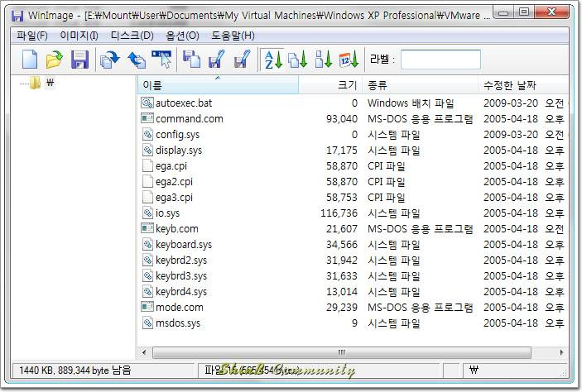Click the WinImage title bar icon
The width and height of the screenshot is (582, 392).
pyautogui.click(x=17, y=16)
